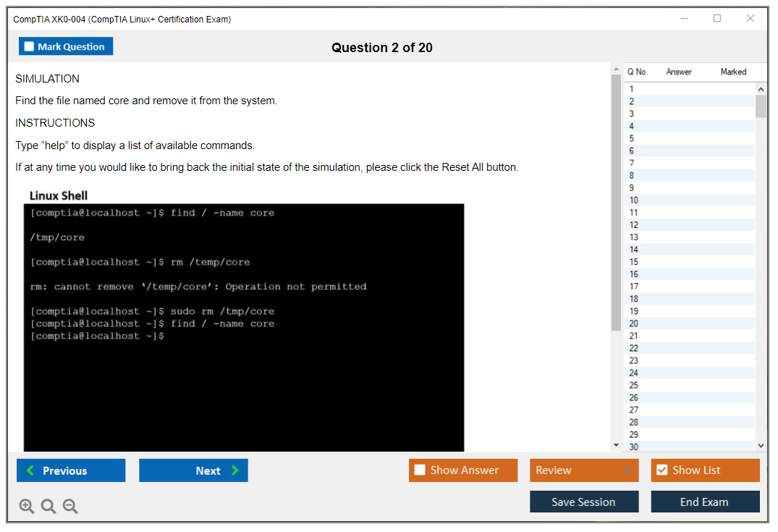Uncheck the Show List option

[661, 470]
